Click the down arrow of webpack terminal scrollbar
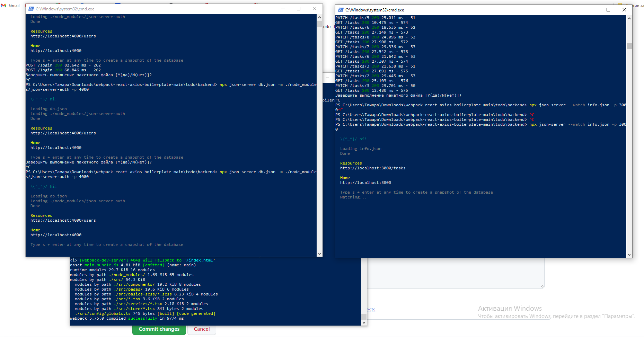Screen dimensions: 644x337 coord(364,323)
